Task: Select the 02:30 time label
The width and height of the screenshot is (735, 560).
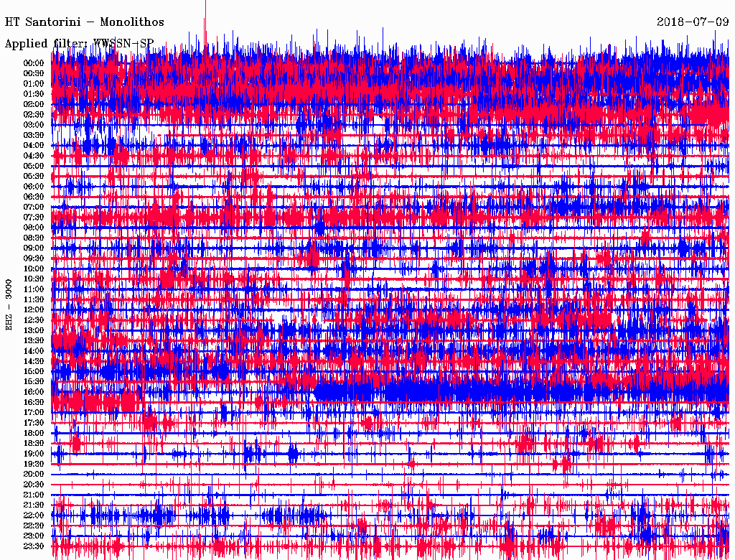Action: (x=34, y=115)
